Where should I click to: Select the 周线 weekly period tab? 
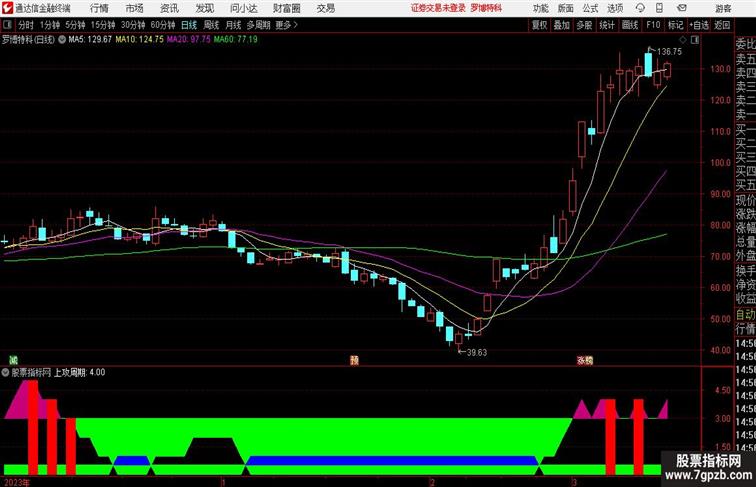coord(211,25)
